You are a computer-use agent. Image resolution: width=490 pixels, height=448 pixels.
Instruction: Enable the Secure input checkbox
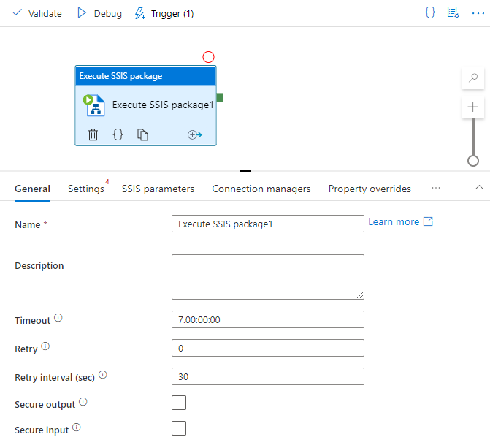coord(179,428)
